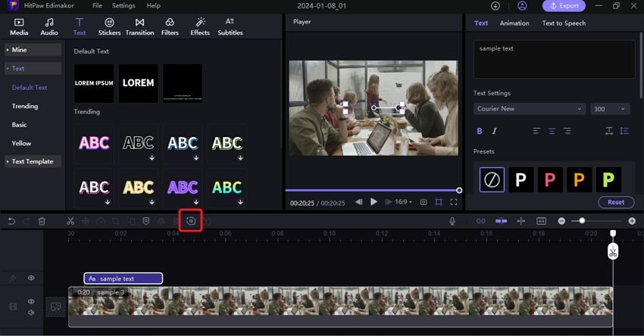Open the Settings menu
This screenshot has width=644, height=336.
tap(123, 6)
